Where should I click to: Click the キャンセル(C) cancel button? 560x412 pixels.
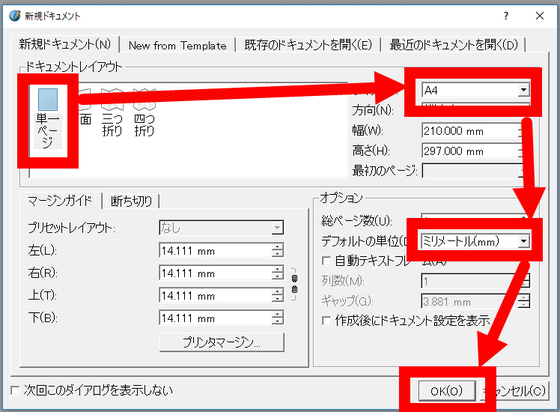click(x=514, y=391)
